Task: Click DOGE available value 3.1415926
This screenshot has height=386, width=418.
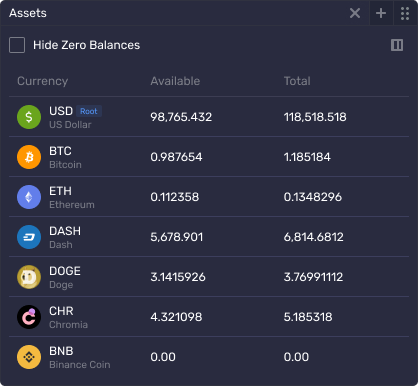Action: [178, 277]
